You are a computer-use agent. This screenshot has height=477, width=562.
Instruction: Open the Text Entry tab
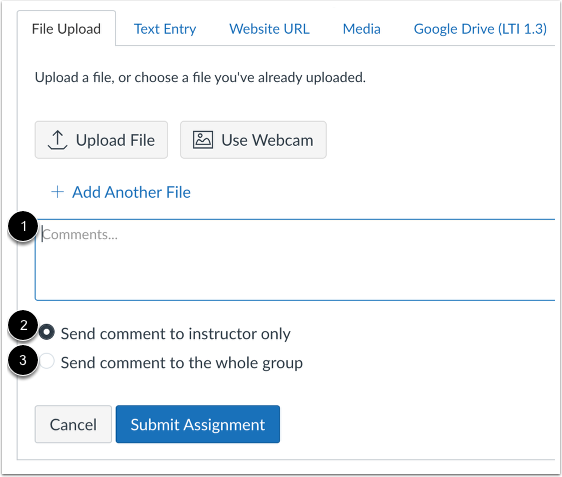click(x=165, y=29)
